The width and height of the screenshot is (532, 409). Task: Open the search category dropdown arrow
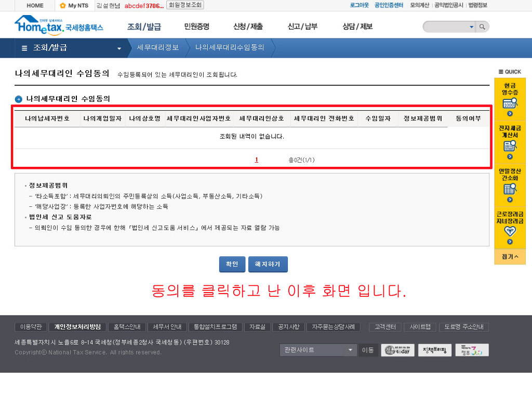471,27
